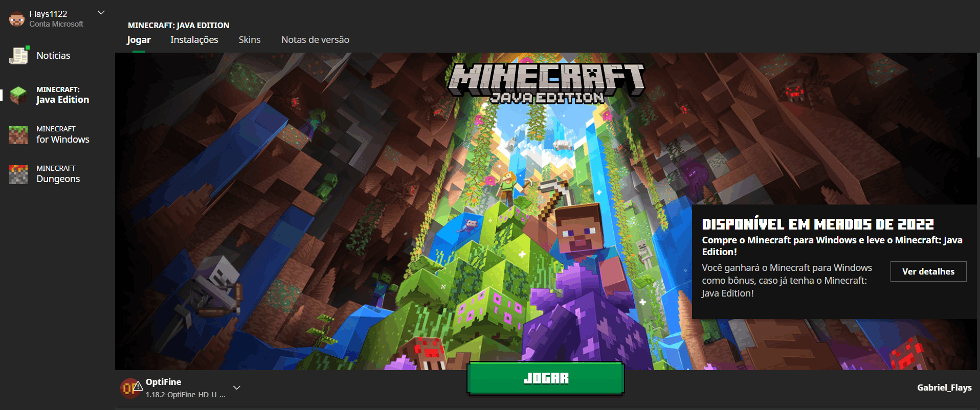
Task: Go to Minecraft for Windows entry
Action: [x=63, y=134]
